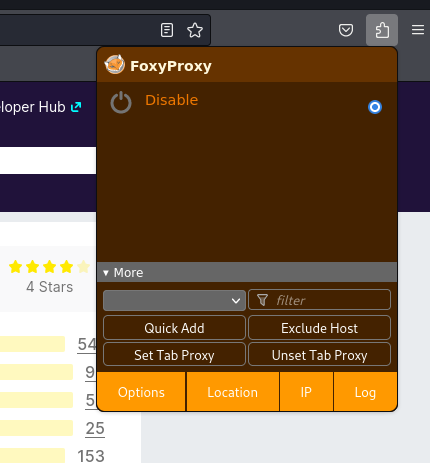
Task: Open the Location tab
Action: tap(233, 392)
